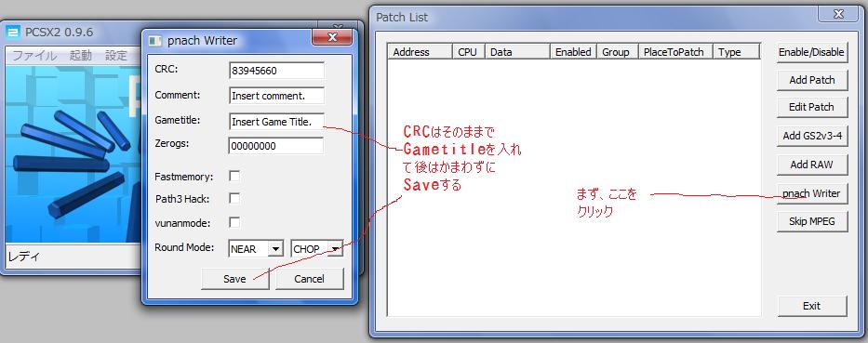
Task: Click the Edit Patch button
Action: (811, 107)
